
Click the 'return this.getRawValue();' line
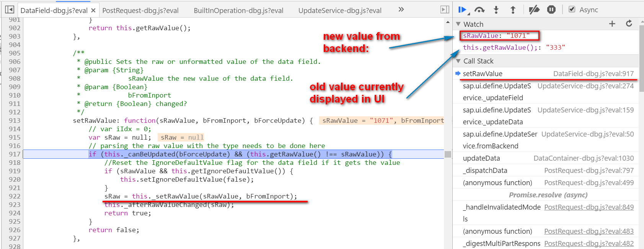[139, 28]
